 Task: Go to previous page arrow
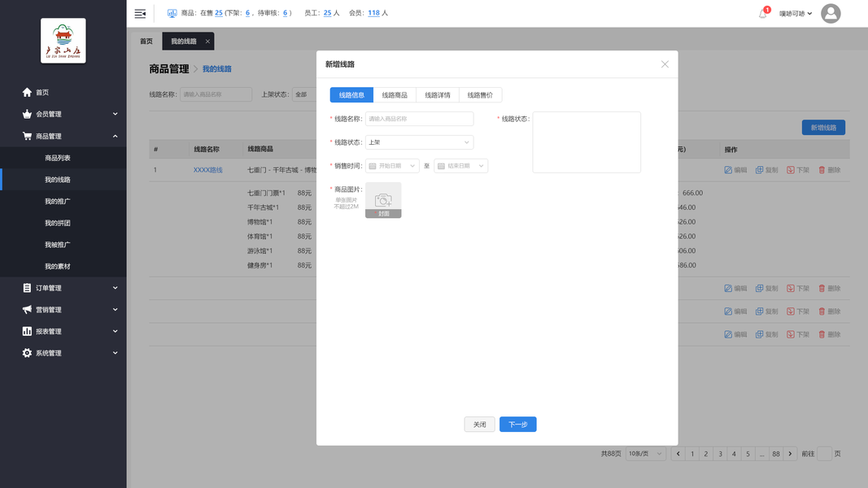[x=678, y=454]
